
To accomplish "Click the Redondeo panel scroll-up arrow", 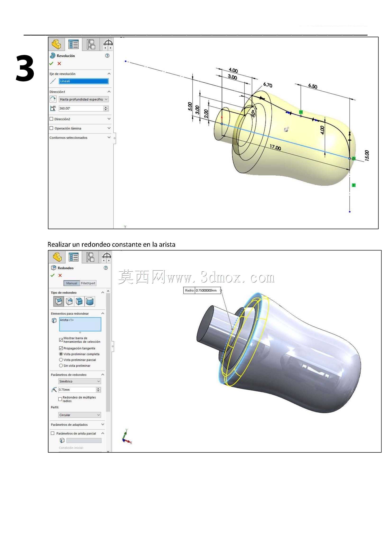I will click(x=108, y=291).
